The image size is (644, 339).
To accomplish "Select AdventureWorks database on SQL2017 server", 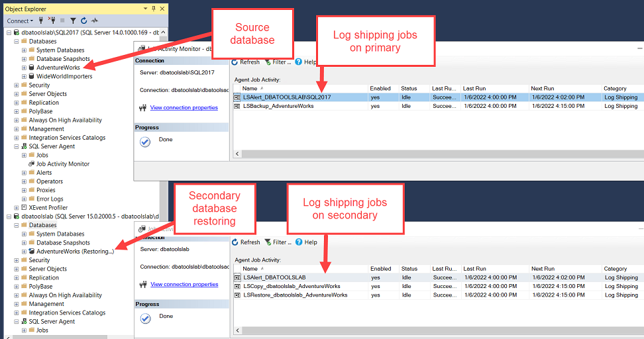I will 58,68.
